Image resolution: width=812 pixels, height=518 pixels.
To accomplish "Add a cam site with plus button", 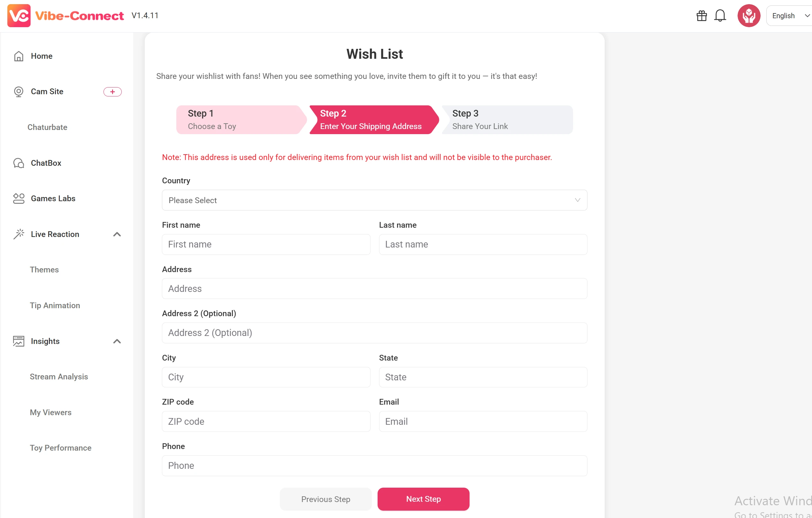I will click(x=112, y=92).
